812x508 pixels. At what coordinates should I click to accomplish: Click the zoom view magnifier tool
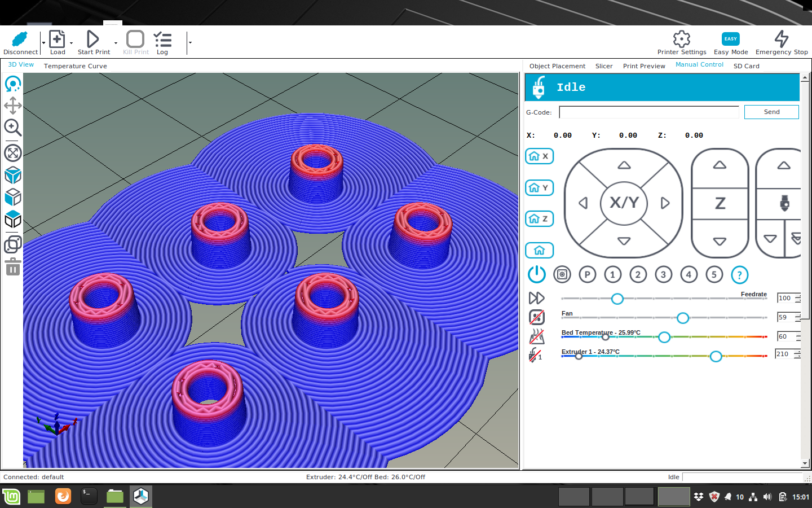click(12, 128)
